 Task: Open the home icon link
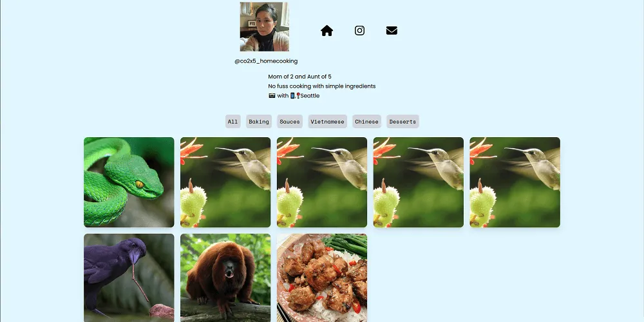327,31
